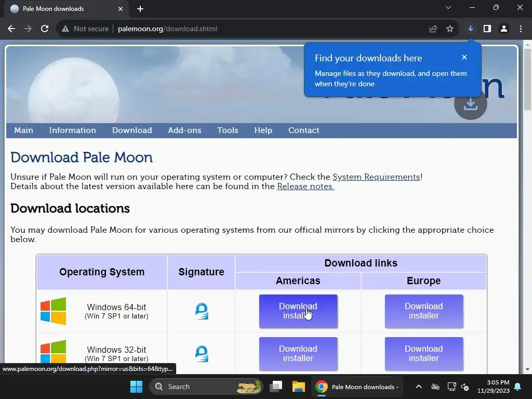Screen dimensions: 532x399
Task: Download Windows 32-bit installer from Europe
Action: click(x=424, y=353)
